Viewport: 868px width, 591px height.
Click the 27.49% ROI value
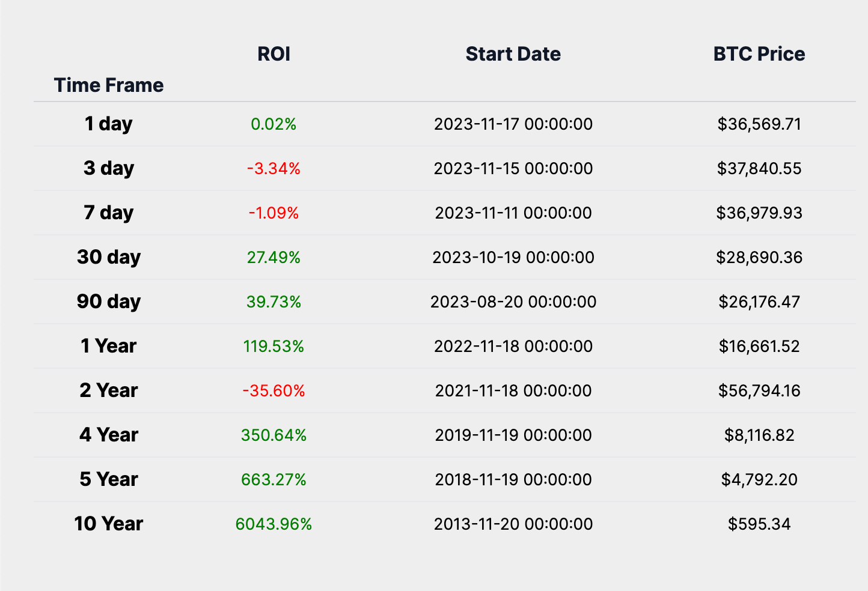274,258
